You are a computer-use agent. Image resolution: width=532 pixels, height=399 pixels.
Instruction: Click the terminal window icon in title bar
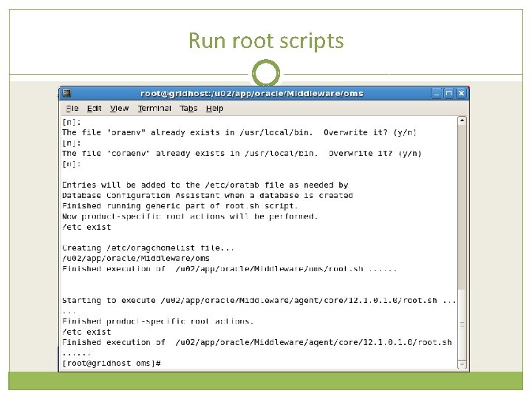click(x=66, y=93)
